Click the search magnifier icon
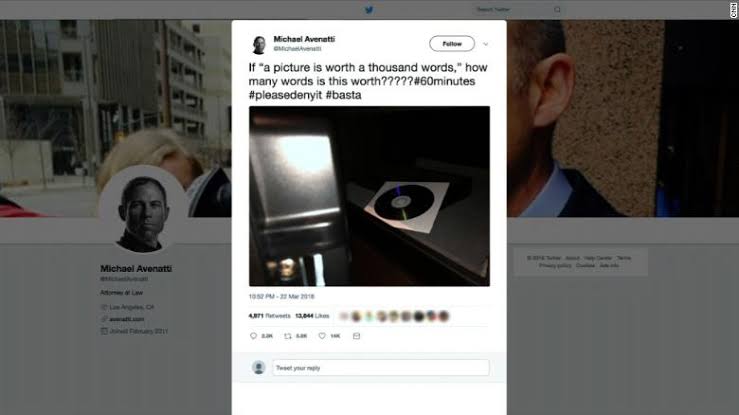The height and width of the screenshot is (415, 739). 558,9
